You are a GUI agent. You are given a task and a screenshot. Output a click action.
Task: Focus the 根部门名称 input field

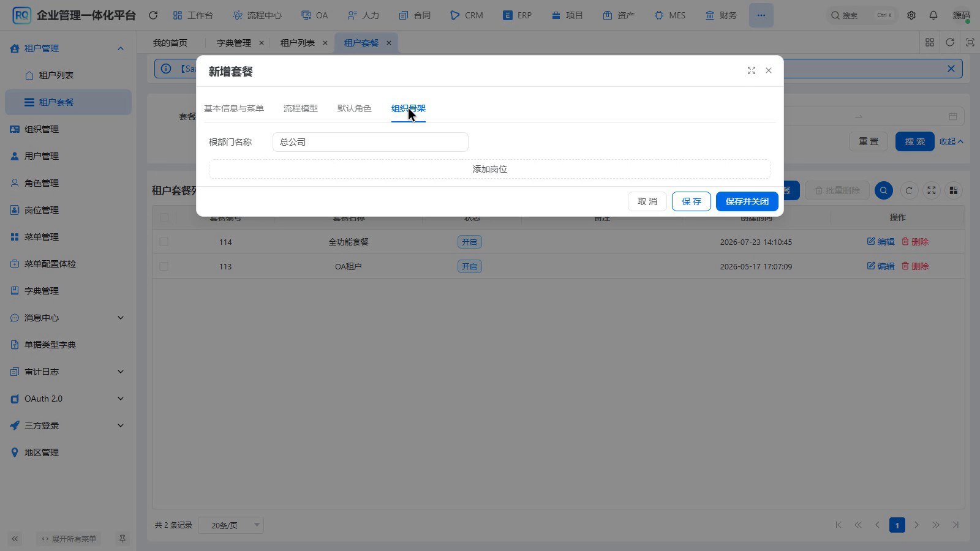point(371,142)
